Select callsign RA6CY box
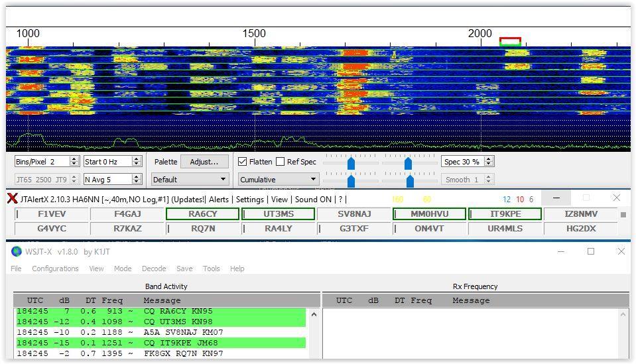The width and height of the screenshot is (636, 364). pos(203,213)
